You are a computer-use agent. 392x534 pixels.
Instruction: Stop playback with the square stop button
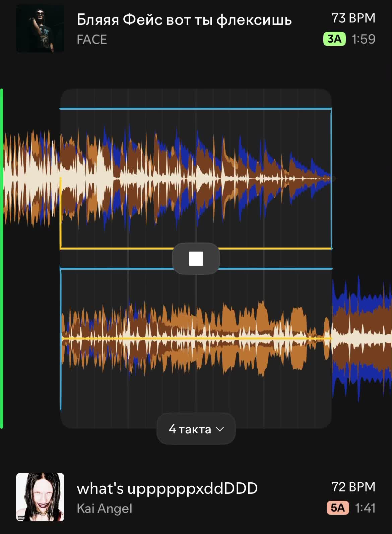196,259
